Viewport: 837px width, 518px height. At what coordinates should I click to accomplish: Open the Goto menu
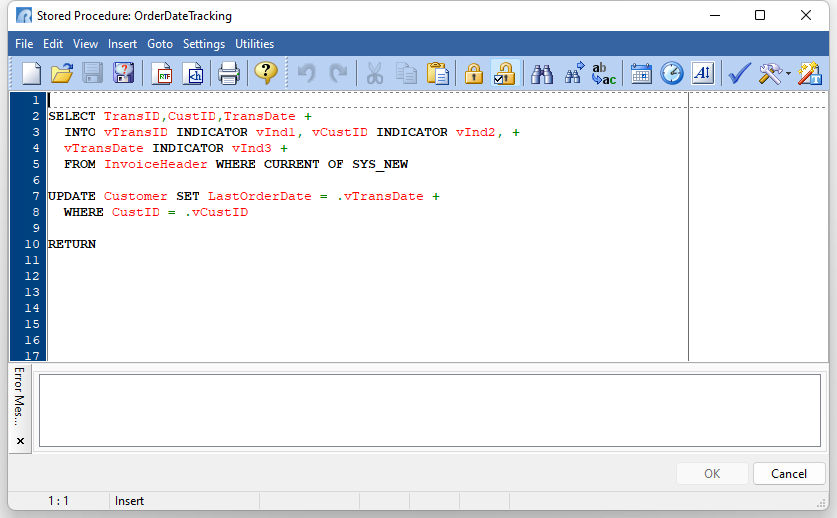click(x=160, y=44)
